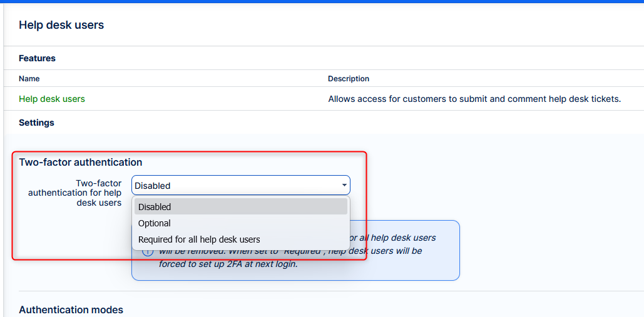Click the dropdown arrow of the 2FA combo box
This screenshot has width=644, height=317.
[x=344, y=186]
